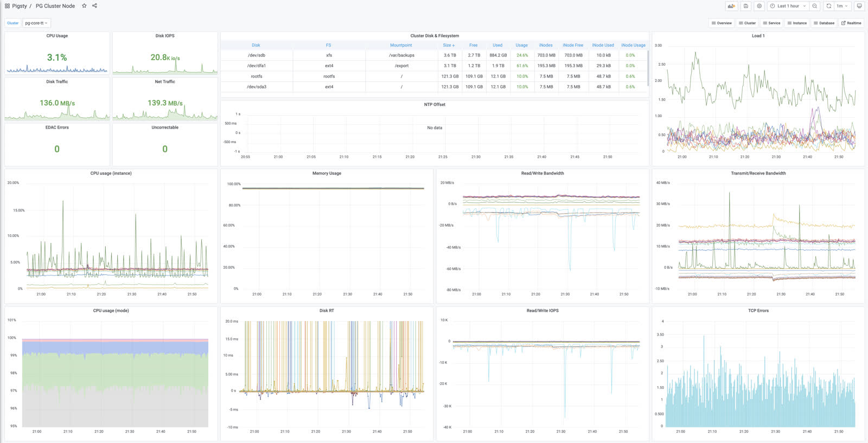Open the Disk IOPS panel title menu

[x=165, y=36]
